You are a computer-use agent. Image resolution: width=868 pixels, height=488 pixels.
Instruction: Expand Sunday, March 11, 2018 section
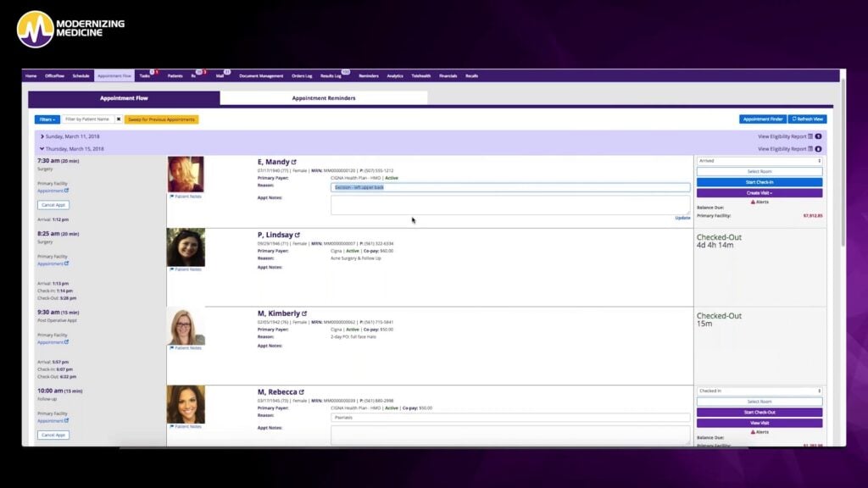pyautogui.click(x=42, y=136)
